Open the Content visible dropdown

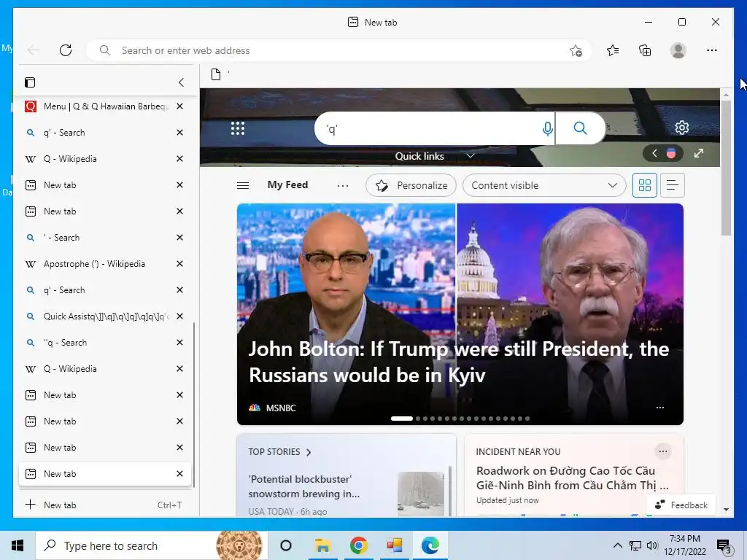[544, 185]
